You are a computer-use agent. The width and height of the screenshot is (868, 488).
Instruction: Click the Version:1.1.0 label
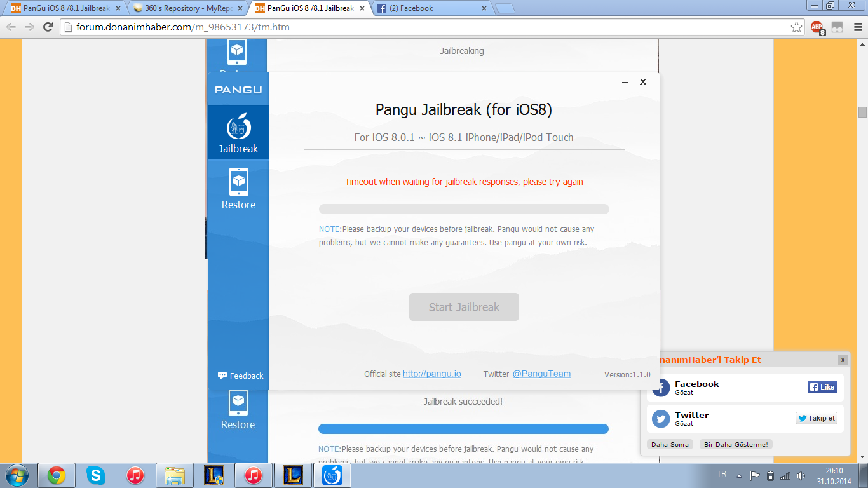(627, 375)
